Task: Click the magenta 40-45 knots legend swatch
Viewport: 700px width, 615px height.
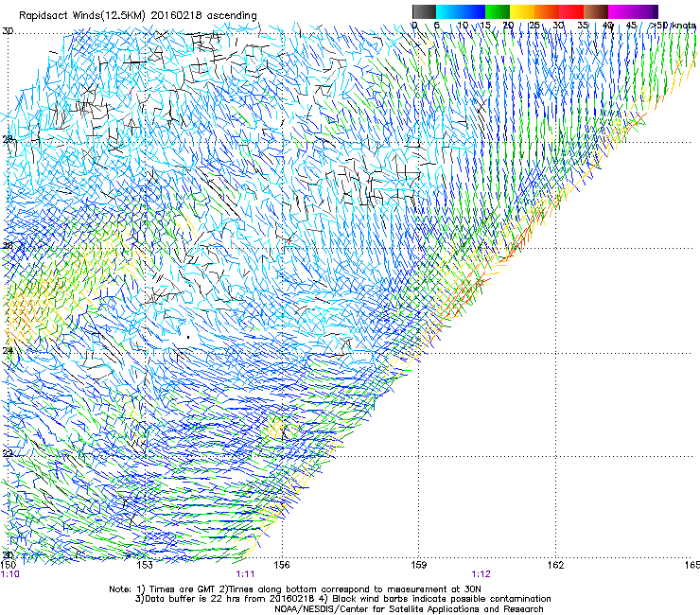Action: pos(621,11)
